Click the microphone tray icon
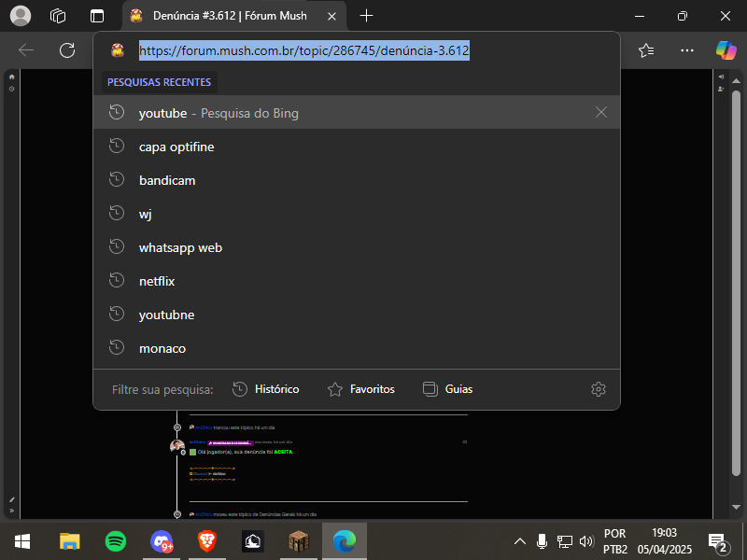 (x=542, y=541)
